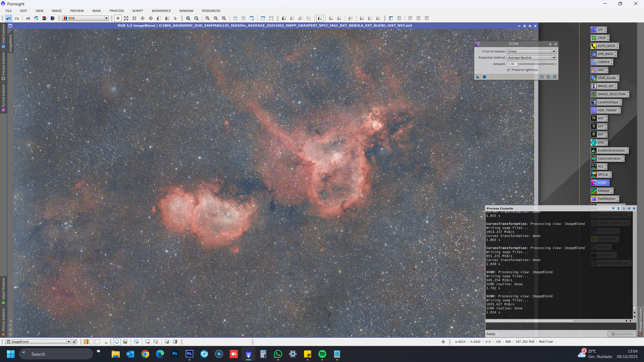Image resolution: width=644 pixels, height=362 pixels.
Task: Click the Pause/Abort button
Action: pos(622,334)
